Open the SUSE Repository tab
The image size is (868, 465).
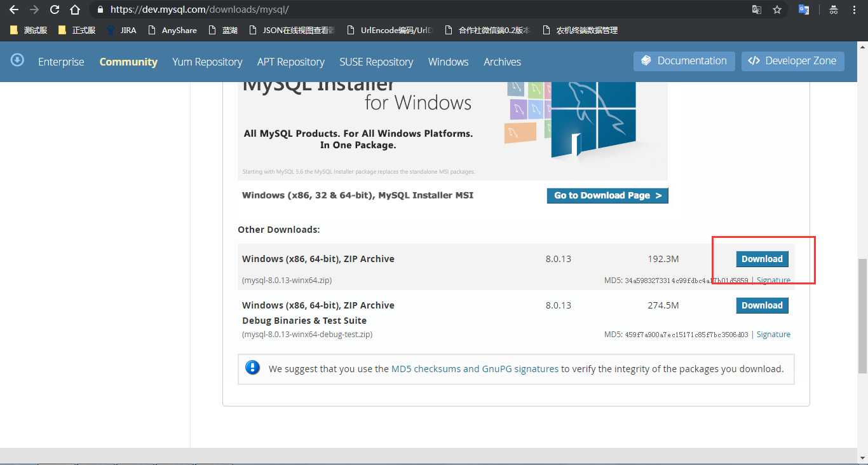click(x=376, y=62)
